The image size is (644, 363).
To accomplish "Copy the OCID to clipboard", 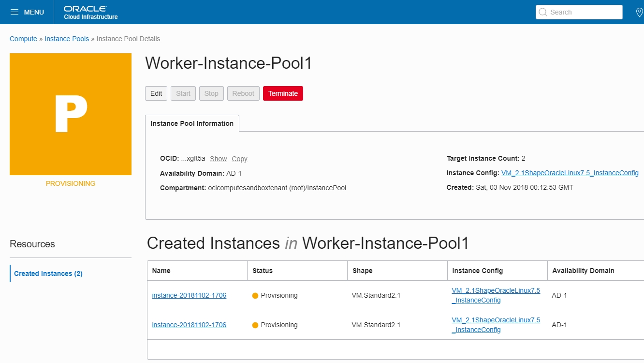I will [x=239, y=158].
